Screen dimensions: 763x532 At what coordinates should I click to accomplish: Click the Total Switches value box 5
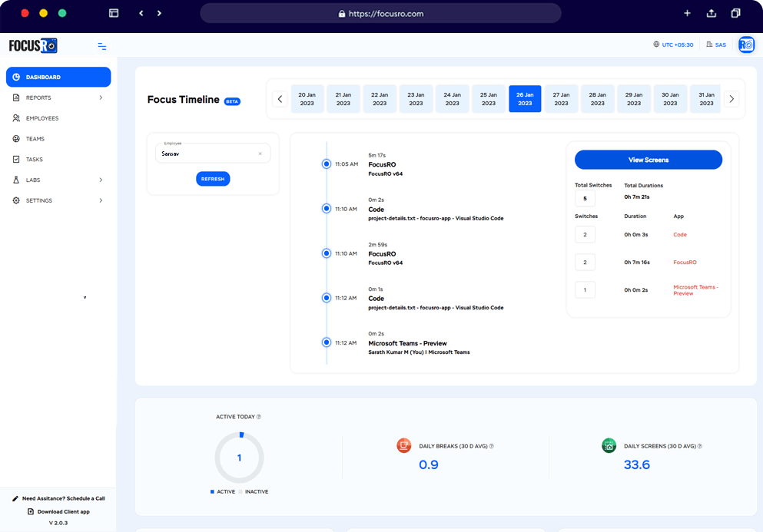[585, 198]
